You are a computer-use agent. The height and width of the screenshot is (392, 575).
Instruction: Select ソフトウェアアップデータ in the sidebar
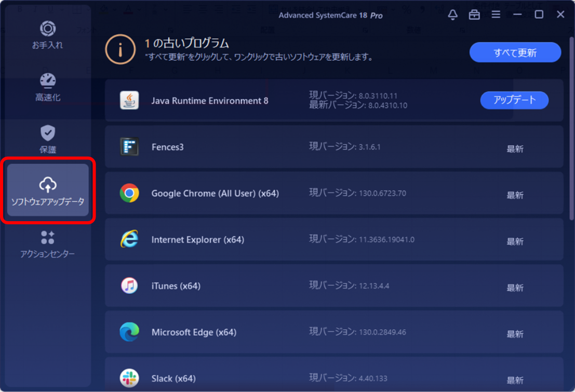point(48,191)
